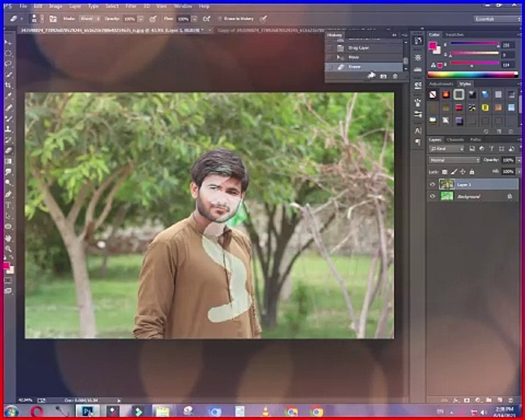Select the Horizontal Type tool
Image resolution: width=525 pixels, height=420 pixels.
click(x=8, y=205)
